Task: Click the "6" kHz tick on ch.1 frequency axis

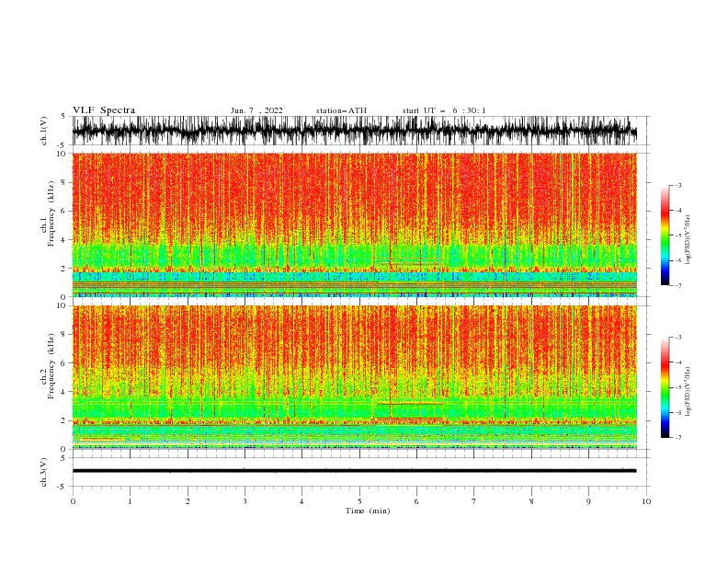Action: pyautogui.click(x=64, y=211)
